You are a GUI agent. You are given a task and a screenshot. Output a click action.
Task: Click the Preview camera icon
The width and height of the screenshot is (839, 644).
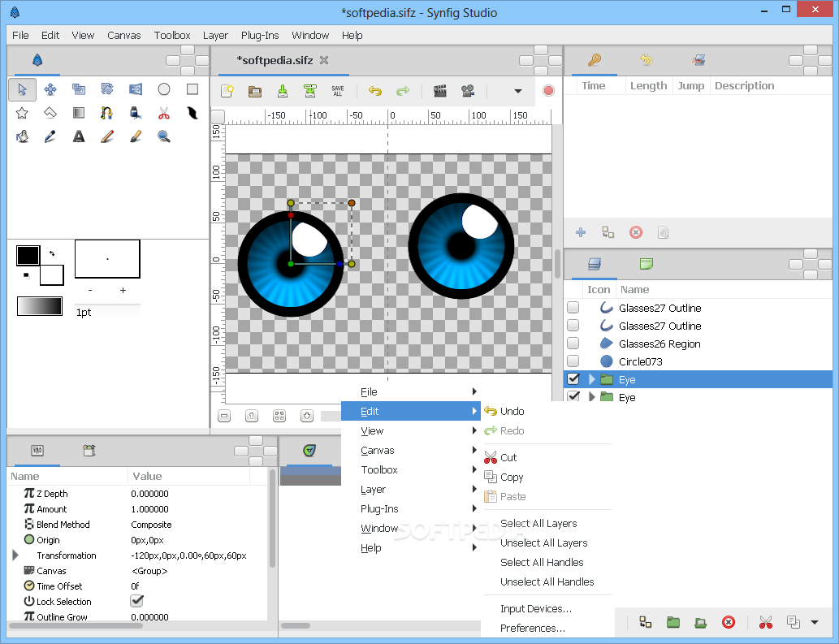click(468, 91)
